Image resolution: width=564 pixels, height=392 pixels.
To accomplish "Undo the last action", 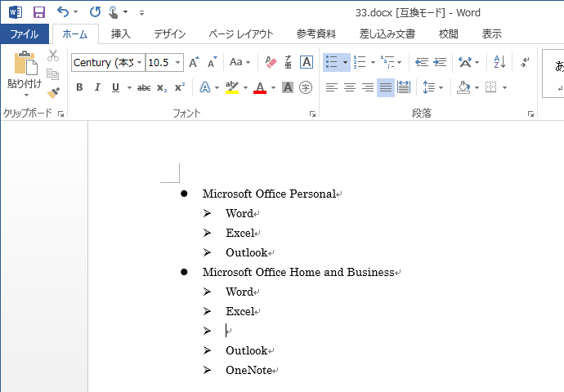I will point(63,12).
